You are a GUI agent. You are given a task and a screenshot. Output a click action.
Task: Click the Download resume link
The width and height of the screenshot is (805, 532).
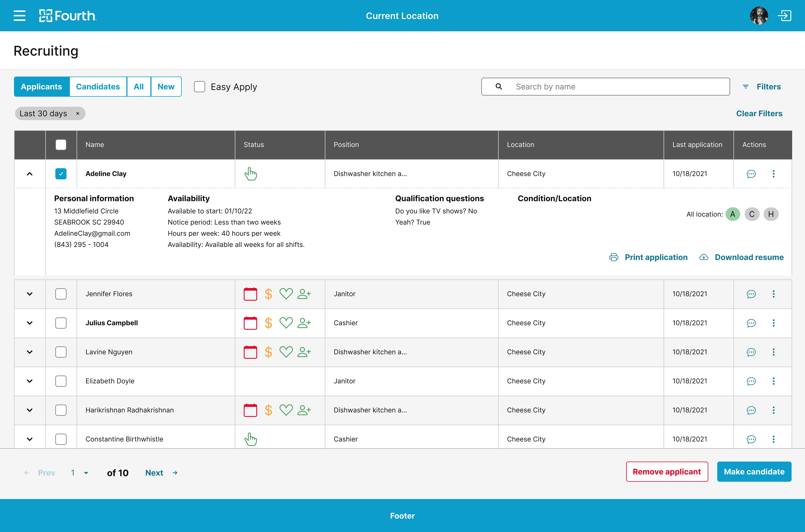click(x=749, y=257)
